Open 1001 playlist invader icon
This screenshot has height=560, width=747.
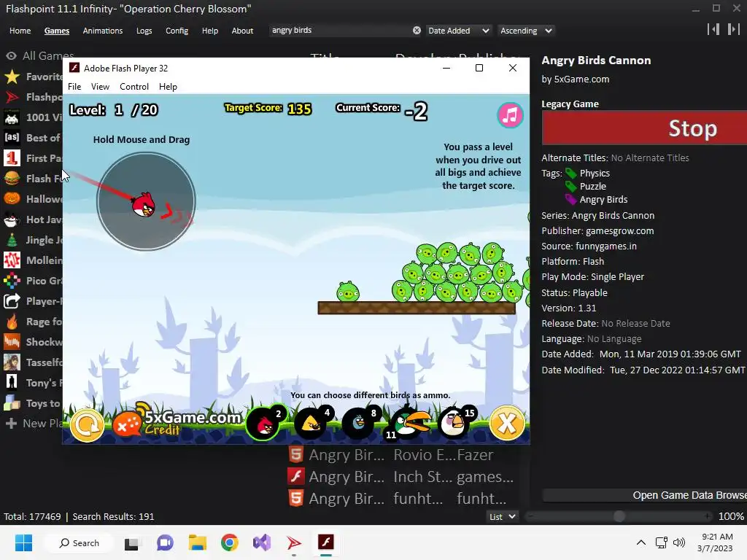click(x=12, y=117)
